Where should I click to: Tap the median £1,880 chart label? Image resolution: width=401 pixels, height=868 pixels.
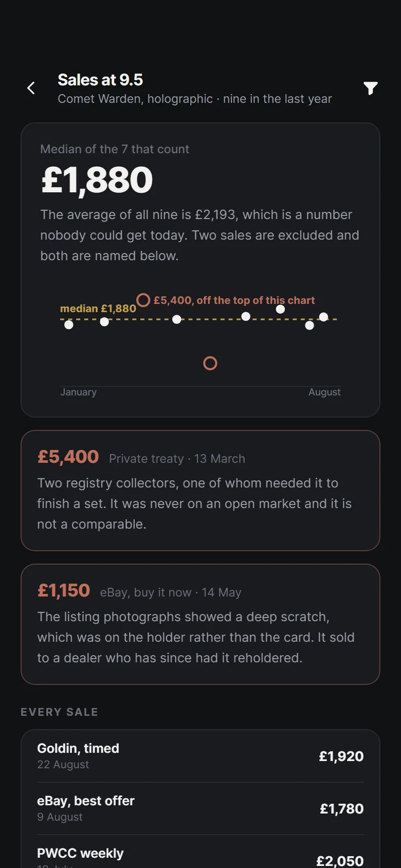click(98, 309)
